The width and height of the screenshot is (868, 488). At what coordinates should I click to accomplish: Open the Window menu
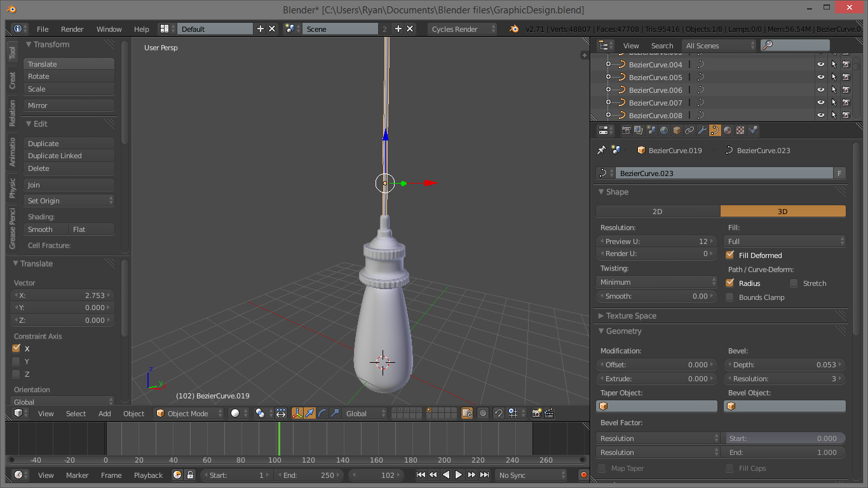coord(109,29)
